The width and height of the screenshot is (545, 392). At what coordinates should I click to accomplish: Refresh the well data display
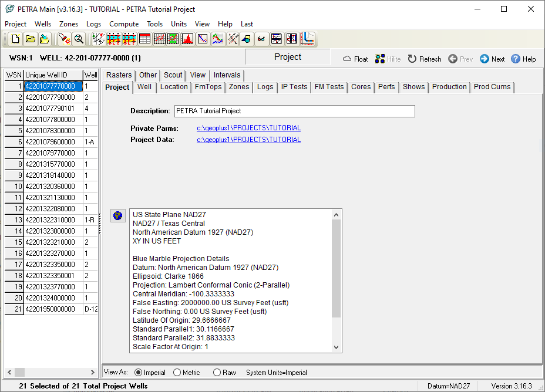click(x=425, y=59)
